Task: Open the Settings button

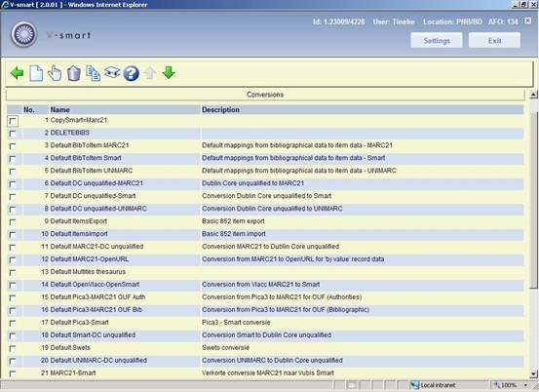Action: pos(437,41)
